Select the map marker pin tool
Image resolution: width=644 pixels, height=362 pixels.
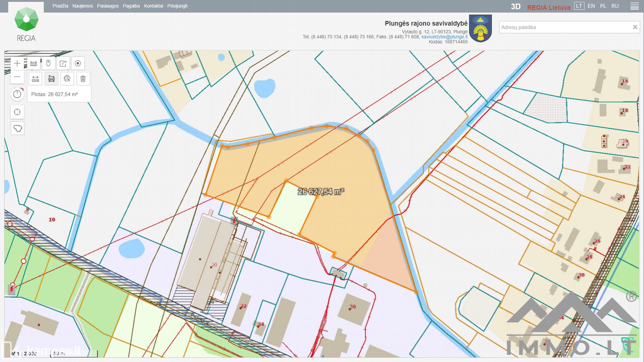(x=48, y=63)
